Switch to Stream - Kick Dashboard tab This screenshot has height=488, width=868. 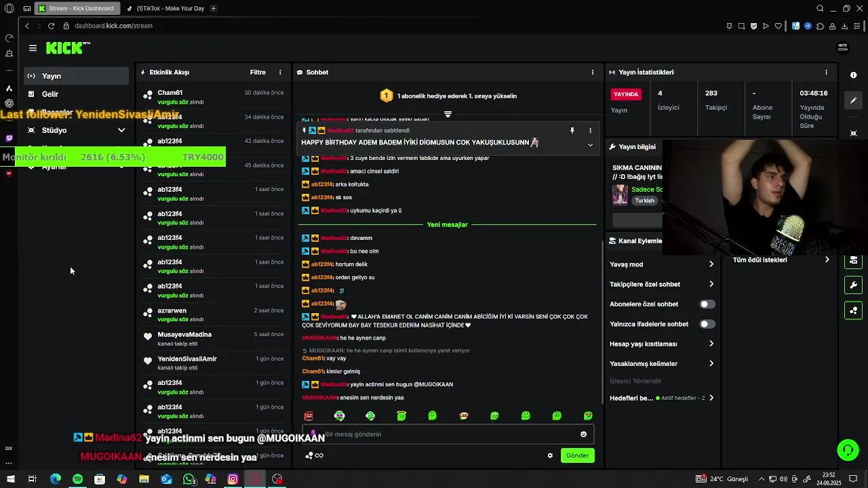pyautogui.click(x=79, y=9)
